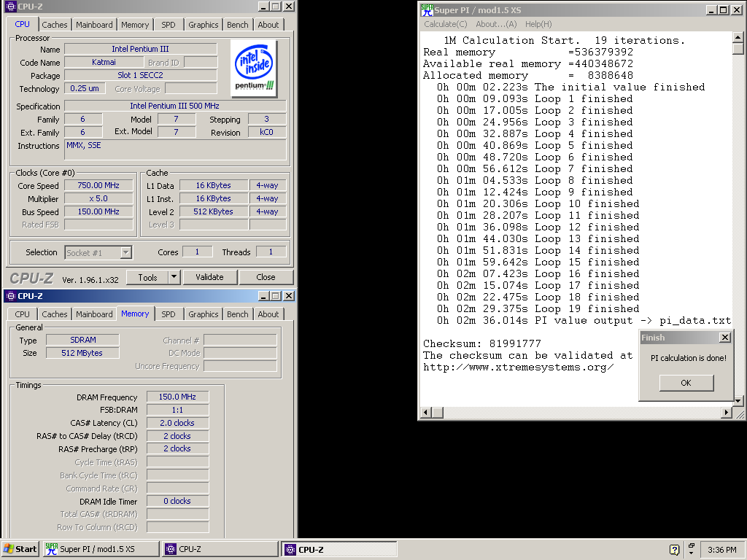Click the Intel Inside Pentium III logo
This screenshot has height=560, width=747.
click(x=255, y=68)
